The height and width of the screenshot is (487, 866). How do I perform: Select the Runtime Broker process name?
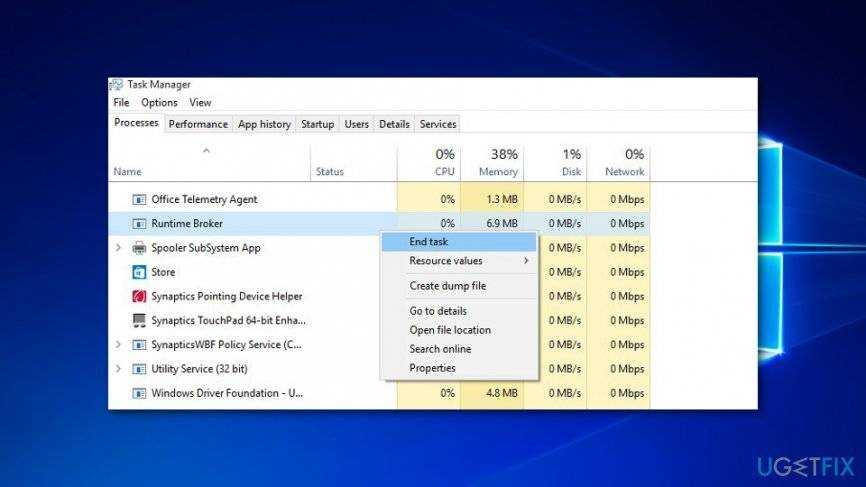point(187,224)
